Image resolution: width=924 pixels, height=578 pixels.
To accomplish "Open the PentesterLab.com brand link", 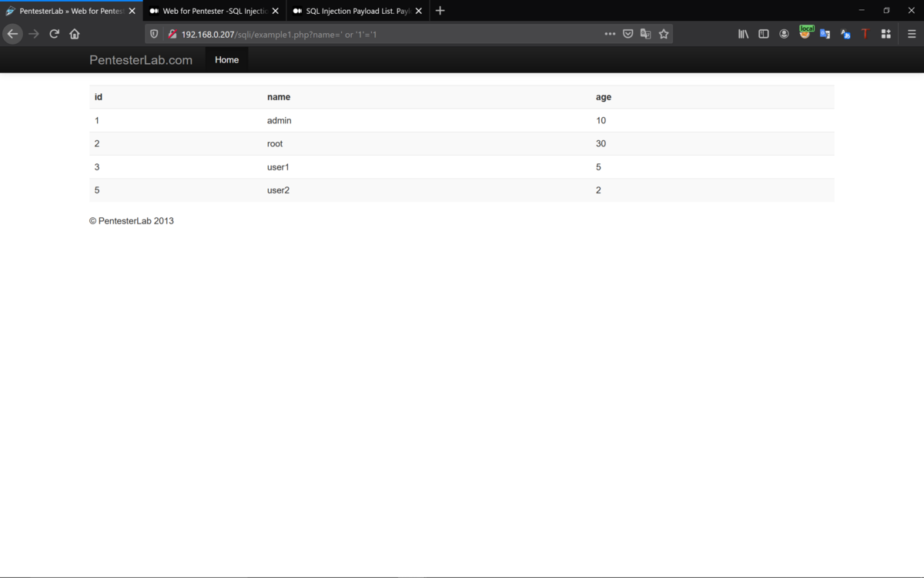I will point(141,60).
